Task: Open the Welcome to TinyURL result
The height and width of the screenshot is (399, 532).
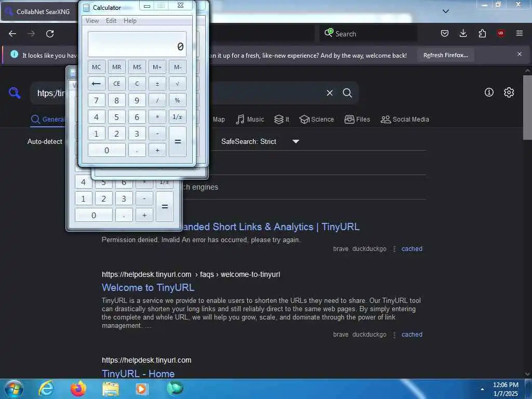Action: (x=148, y=287)
